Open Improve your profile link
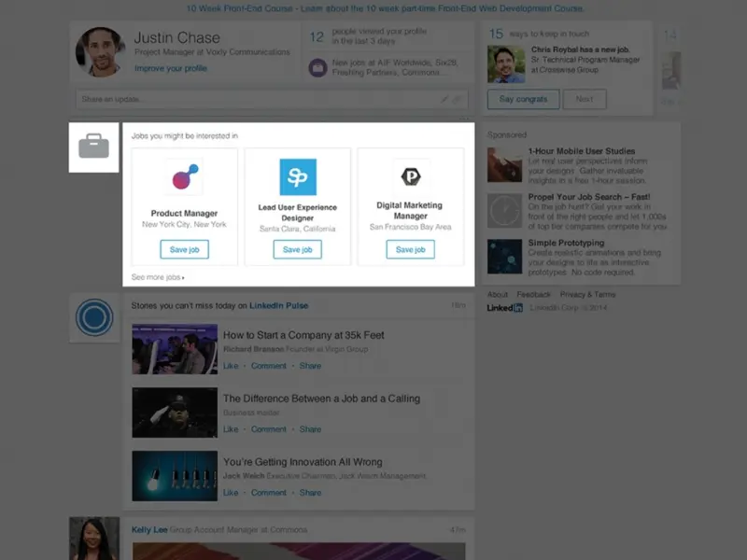The image size is (747, 560). [x=170, y=68]
